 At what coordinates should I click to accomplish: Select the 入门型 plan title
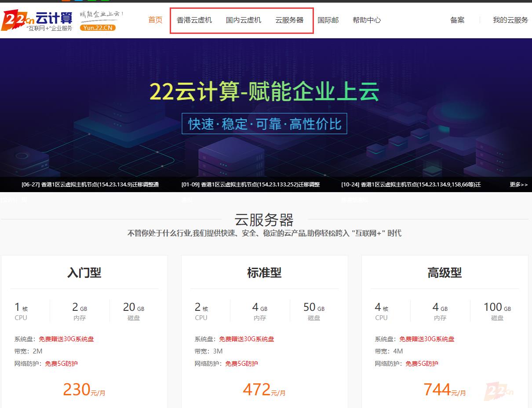click(x=84, y=273)
